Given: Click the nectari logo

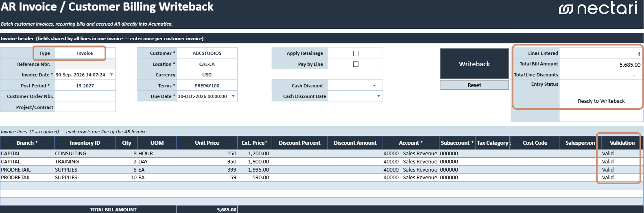Looking at the screenshot, I should pyautogui.click(x=598, y=8).
